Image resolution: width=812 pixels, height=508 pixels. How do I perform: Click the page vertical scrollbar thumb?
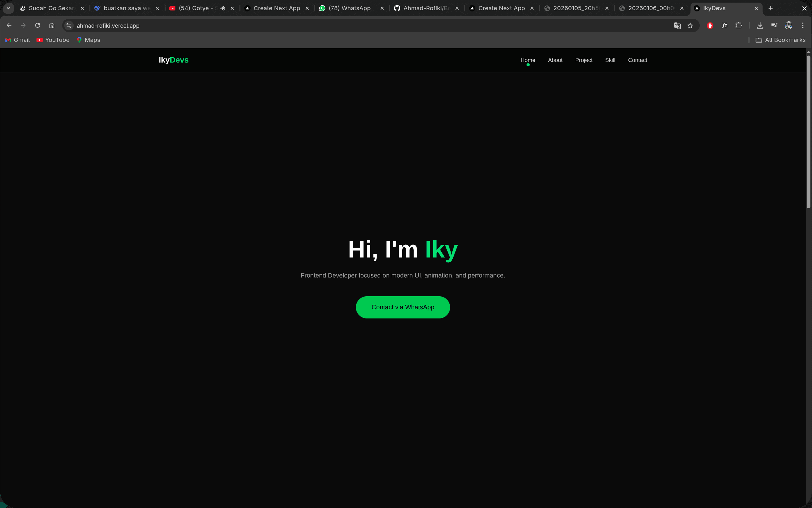click(809, 132)
